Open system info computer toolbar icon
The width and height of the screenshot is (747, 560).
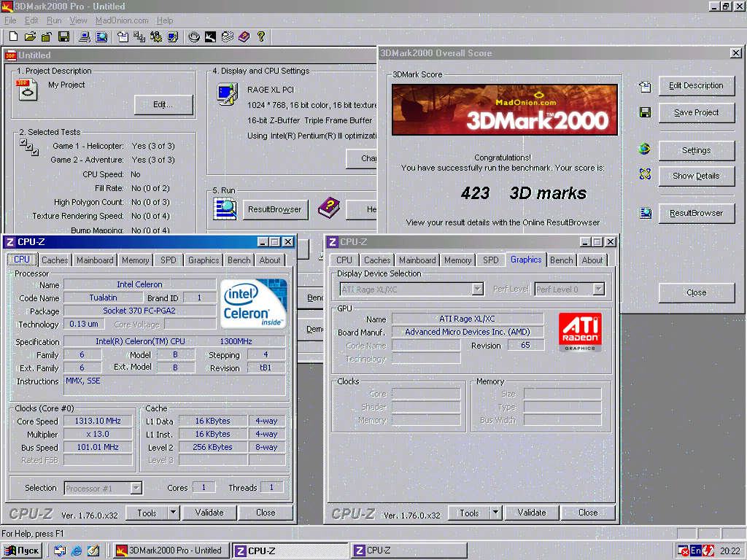pos(85,36)
